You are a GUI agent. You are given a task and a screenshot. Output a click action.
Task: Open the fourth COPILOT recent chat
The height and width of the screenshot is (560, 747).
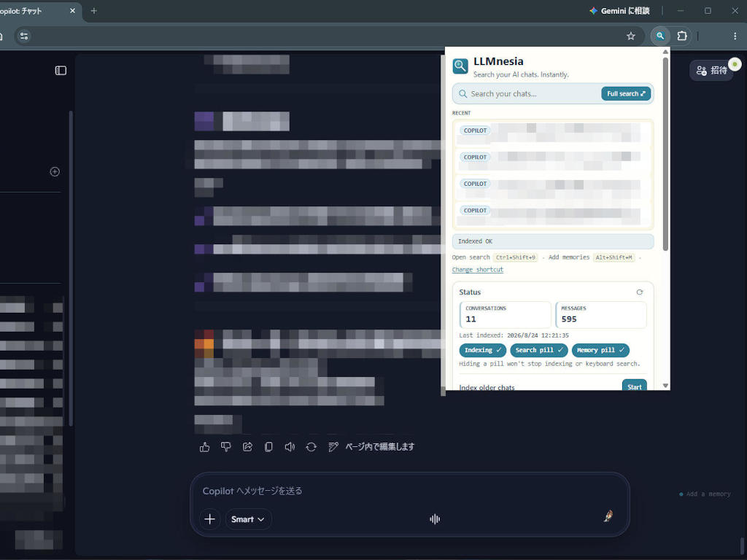[553, 214]
